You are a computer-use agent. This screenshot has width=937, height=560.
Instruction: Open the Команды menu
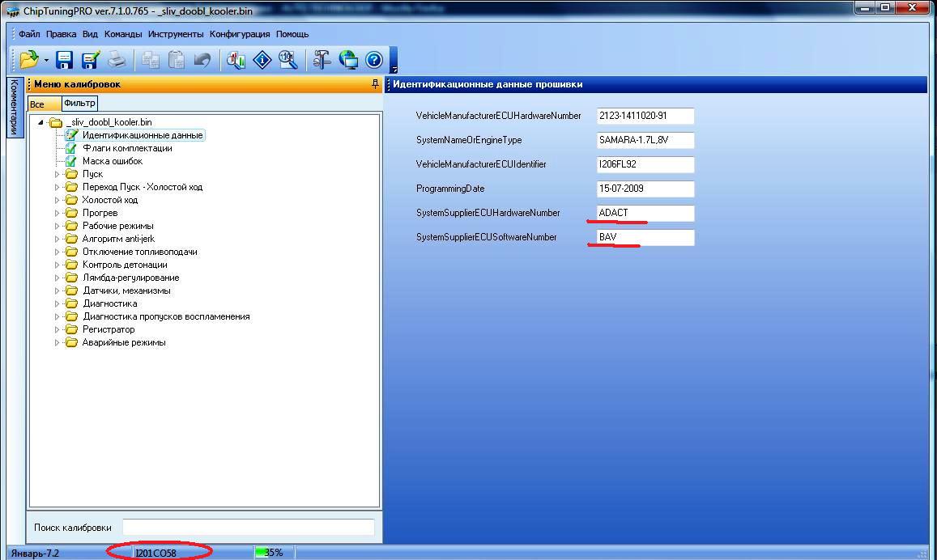123,34
